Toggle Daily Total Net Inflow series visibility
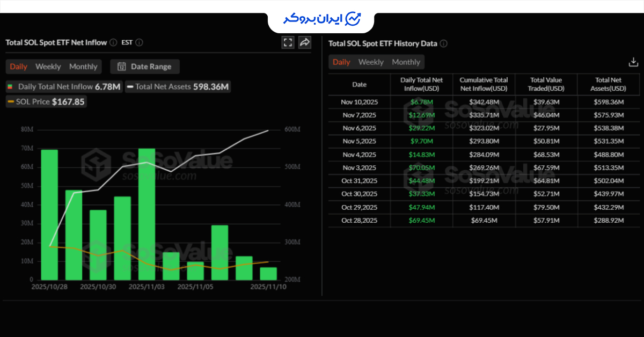 coord(64,86)
